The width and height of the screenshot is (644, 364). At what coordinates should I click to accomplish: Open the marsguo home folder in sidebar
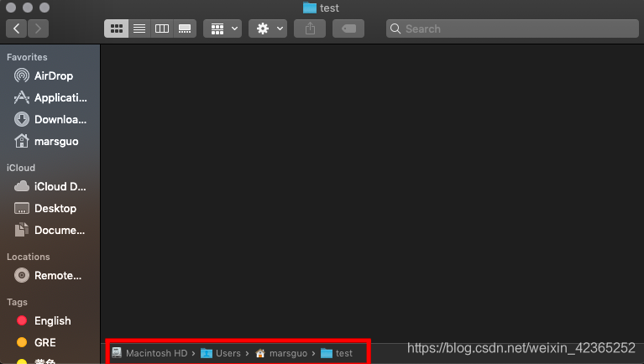tap(50, 141)
